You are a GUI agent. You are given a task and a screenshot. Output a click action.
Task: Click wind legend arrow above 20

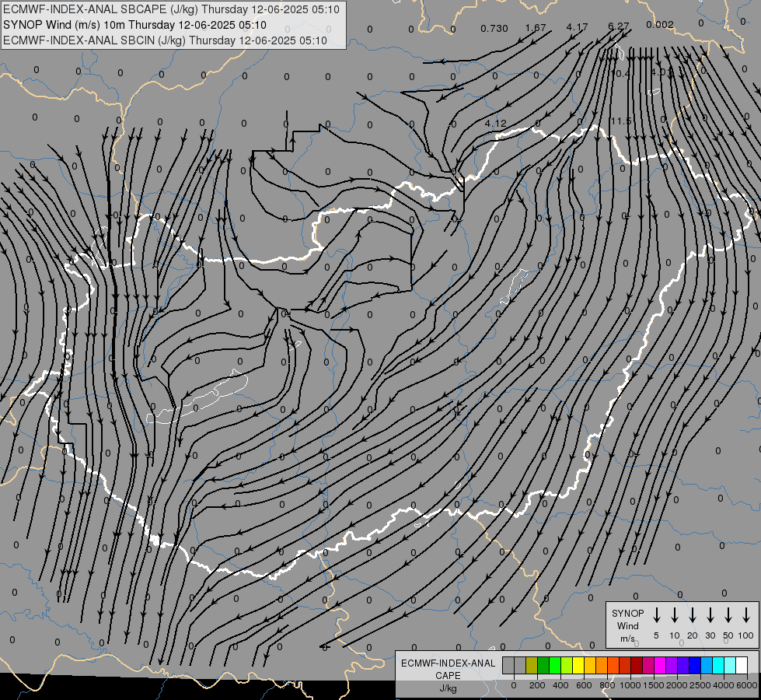[x=693, y=615]
